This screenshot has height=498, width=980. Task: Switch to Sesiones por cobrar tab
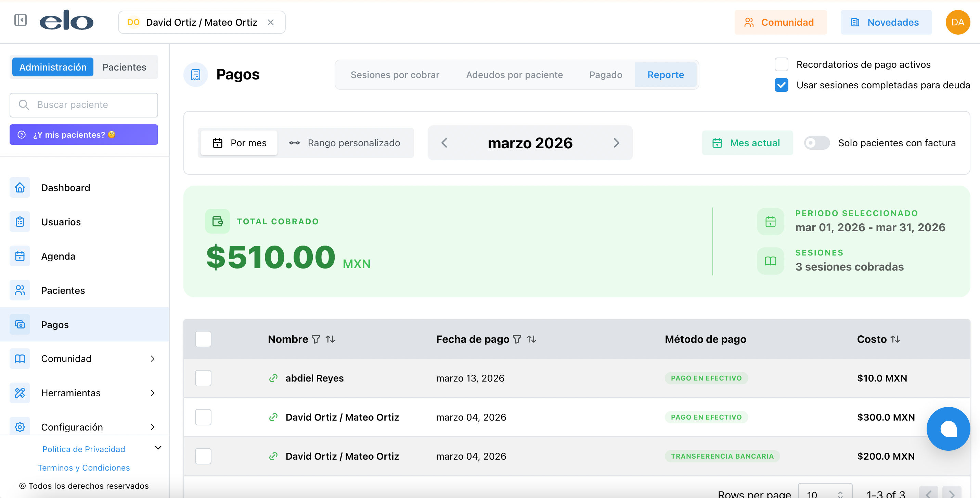coord(395,75)
